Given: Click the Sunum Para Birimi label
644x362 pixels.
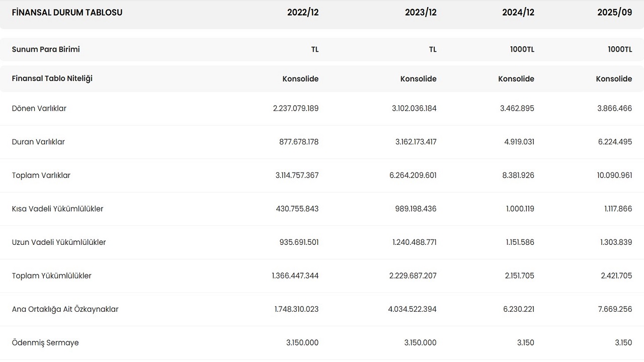Looking at the screenshot, I should tap(46, 49).
